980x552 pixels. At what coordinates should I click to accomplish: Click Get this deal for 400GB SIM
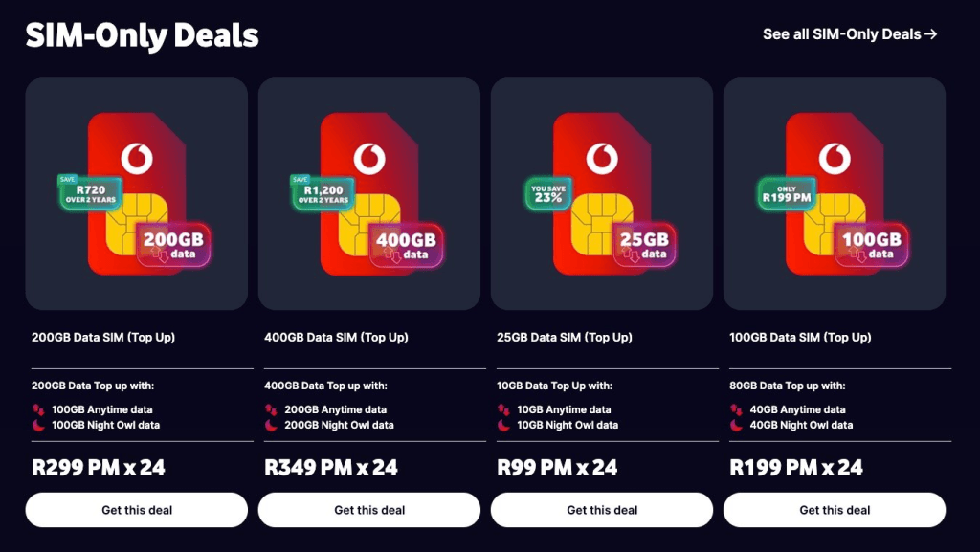pos(369,510)
